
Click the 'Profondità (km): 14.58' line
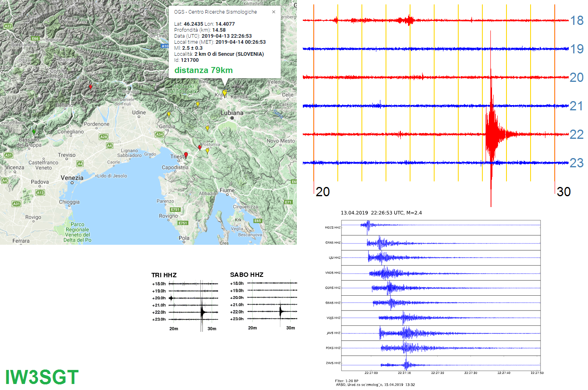coord(200,30)
